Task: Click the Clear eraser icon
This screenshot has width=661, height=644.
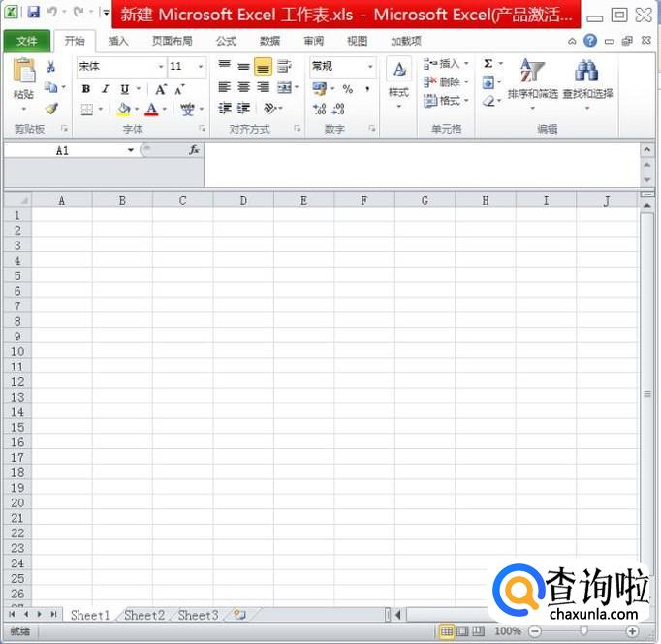Action: coord(488,101)
